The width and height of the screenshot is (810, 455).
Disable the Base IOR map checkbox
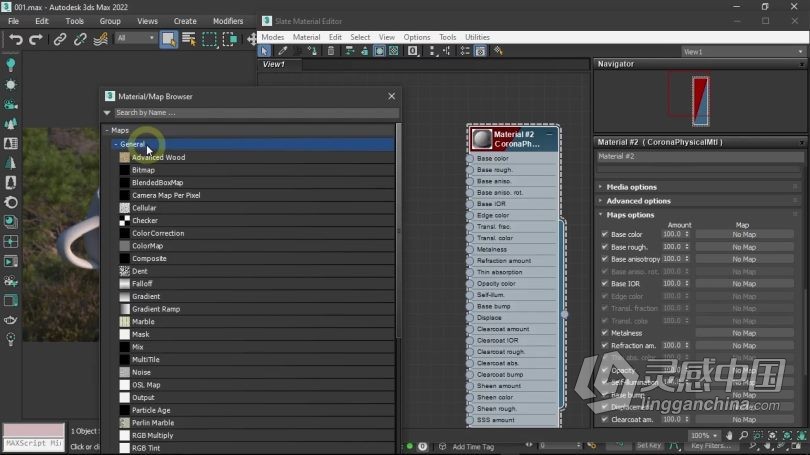click(x=604, y=284)
